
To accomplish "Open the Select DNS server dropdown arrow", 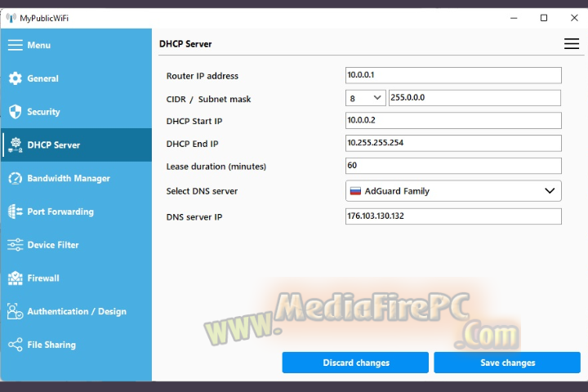I will pyautogui.click(x=550, y=190).
